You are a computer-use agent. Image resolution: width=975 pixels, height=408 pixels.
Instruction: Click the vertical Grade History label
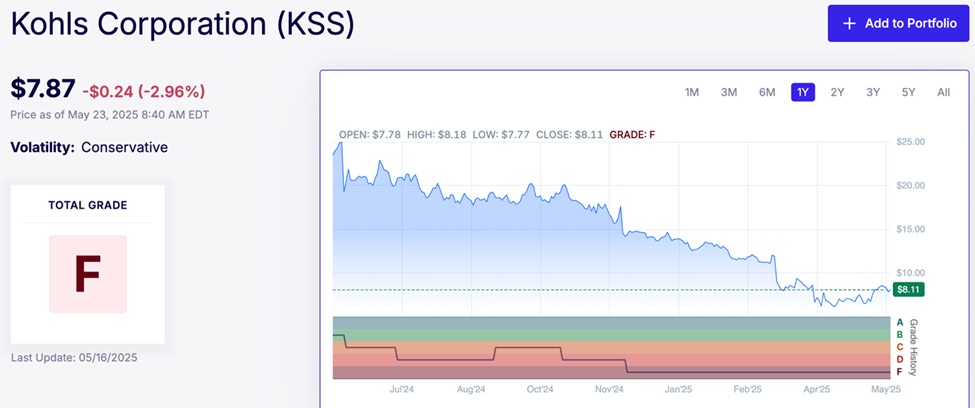pos(913,348)
